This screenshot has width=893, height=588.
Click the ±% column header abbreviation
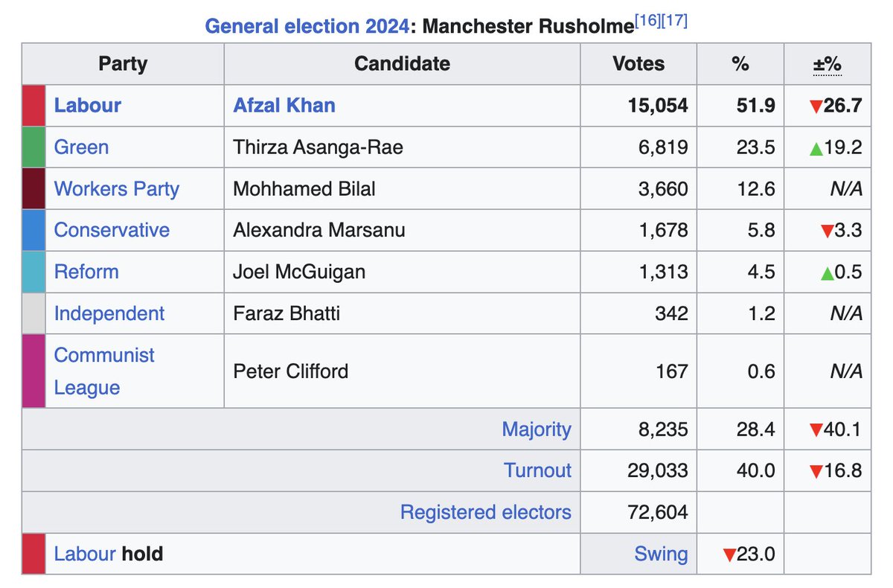pos(827,64)
